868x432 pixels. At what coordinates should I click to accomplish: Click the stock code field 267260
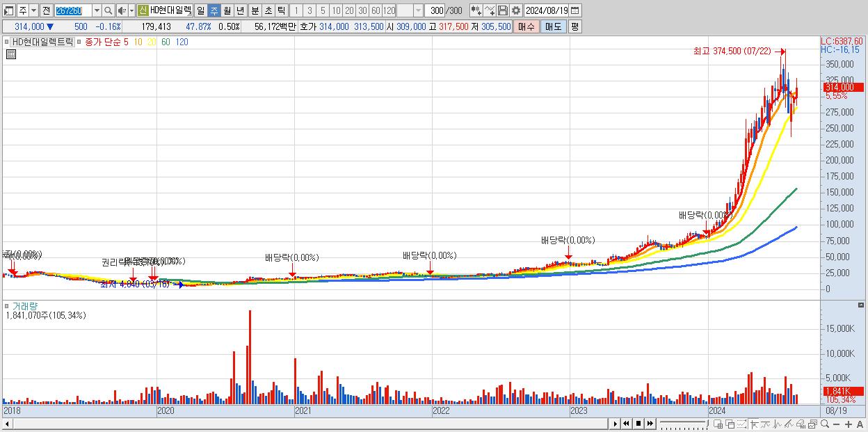point(72,10)
